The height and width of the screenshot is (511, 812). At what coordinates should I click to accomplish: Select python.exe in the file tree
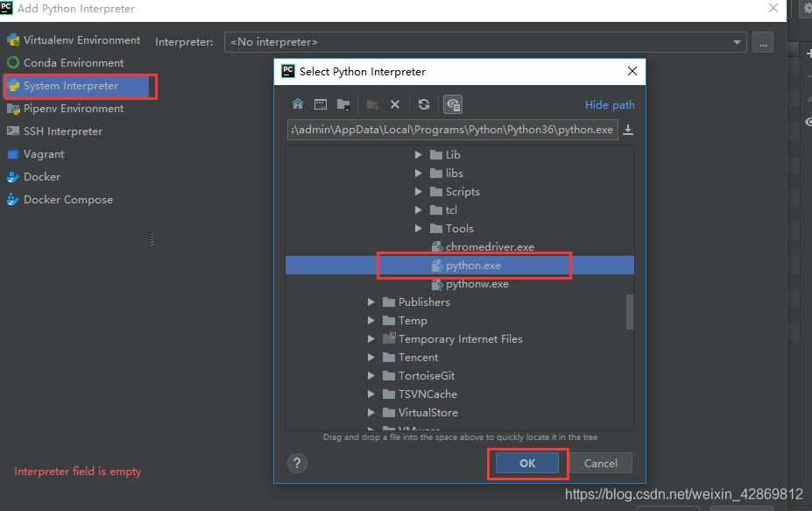click(x=466, y=266)
